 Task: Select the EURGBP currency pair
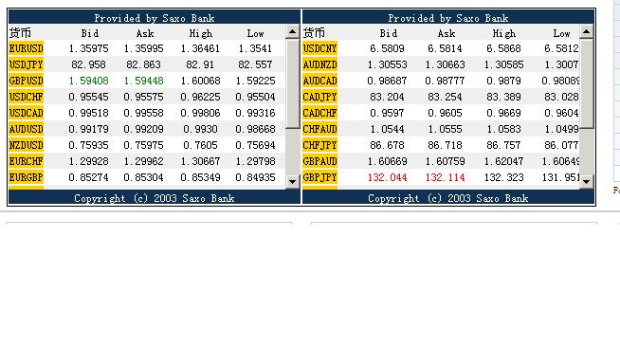point(27,177)
